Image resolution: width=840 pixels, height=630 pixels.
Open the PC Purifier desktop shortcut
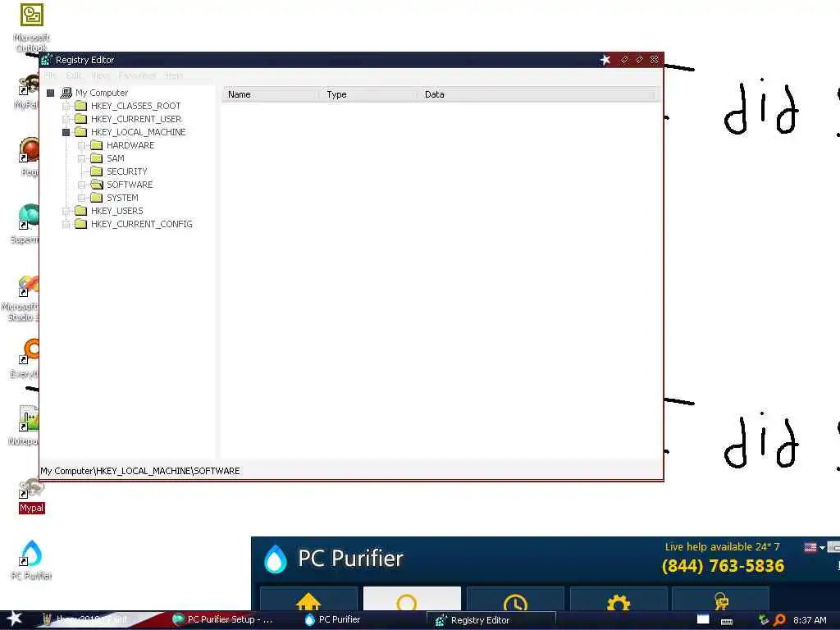[x=31, y=554]
